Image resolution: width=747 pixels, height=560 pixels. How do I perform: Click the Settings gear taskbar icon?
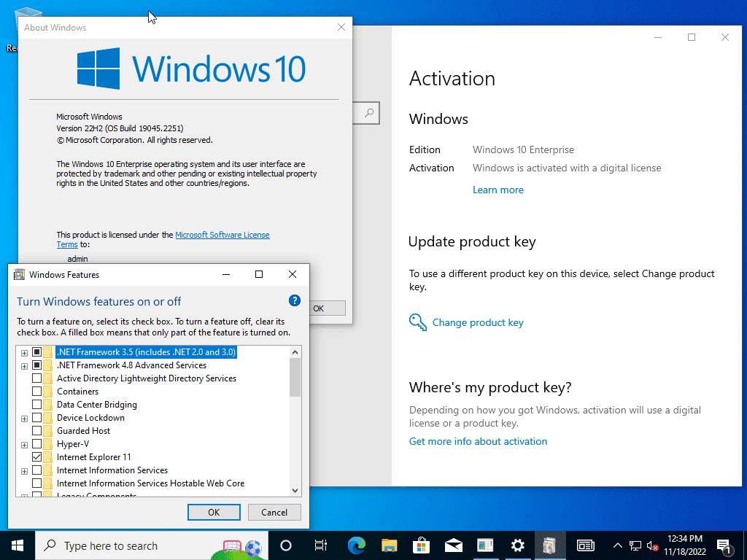pyautogui.click(x=518, y=545)
